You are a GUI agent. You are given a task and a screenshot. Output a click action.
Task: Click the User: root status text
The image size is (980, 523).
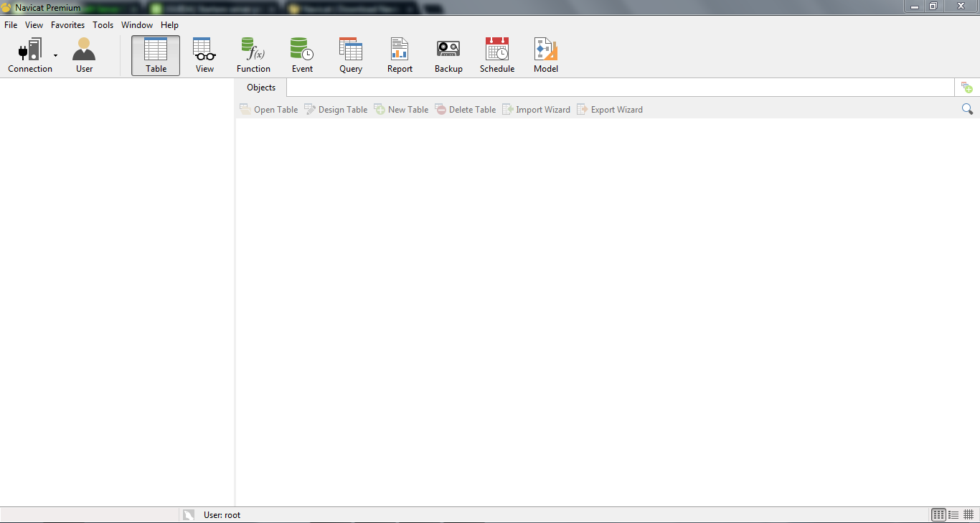[222, 515]
